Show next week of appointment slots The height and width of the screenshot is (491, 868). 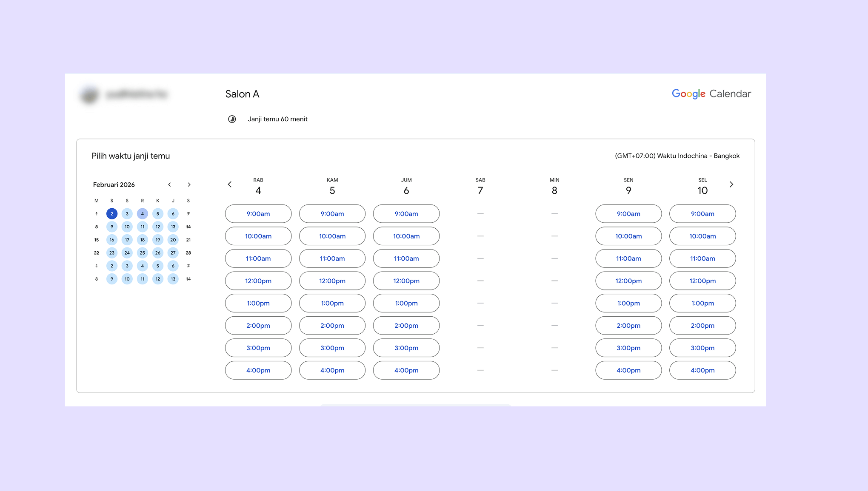pos(731,184)
